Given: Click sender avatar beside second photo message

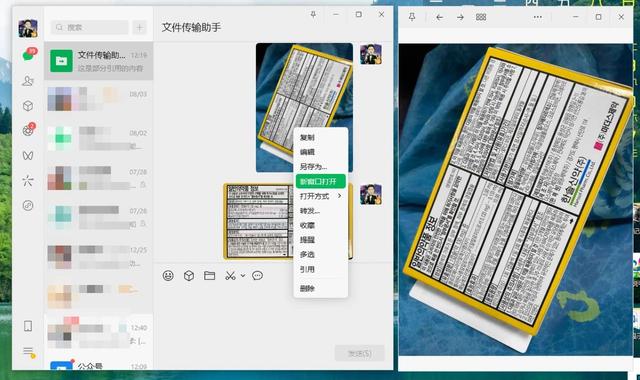Looking at the screenshot, I should (x=371, y=194).
